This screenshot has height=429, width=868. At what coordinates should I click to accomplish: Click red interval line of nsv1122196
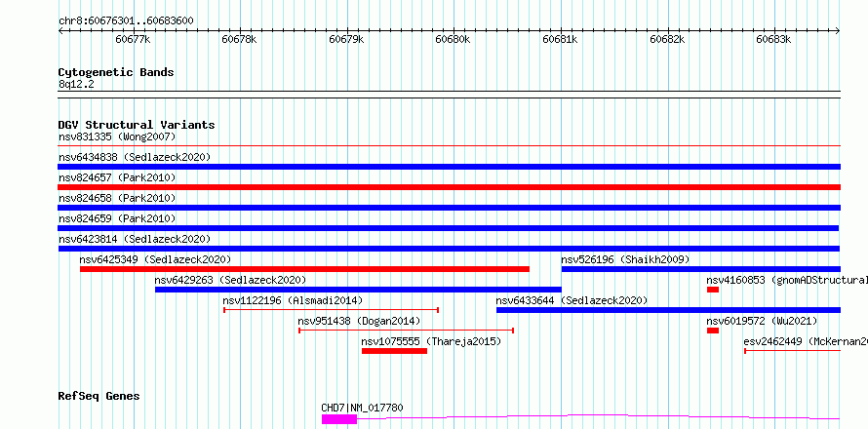point(331,310)
